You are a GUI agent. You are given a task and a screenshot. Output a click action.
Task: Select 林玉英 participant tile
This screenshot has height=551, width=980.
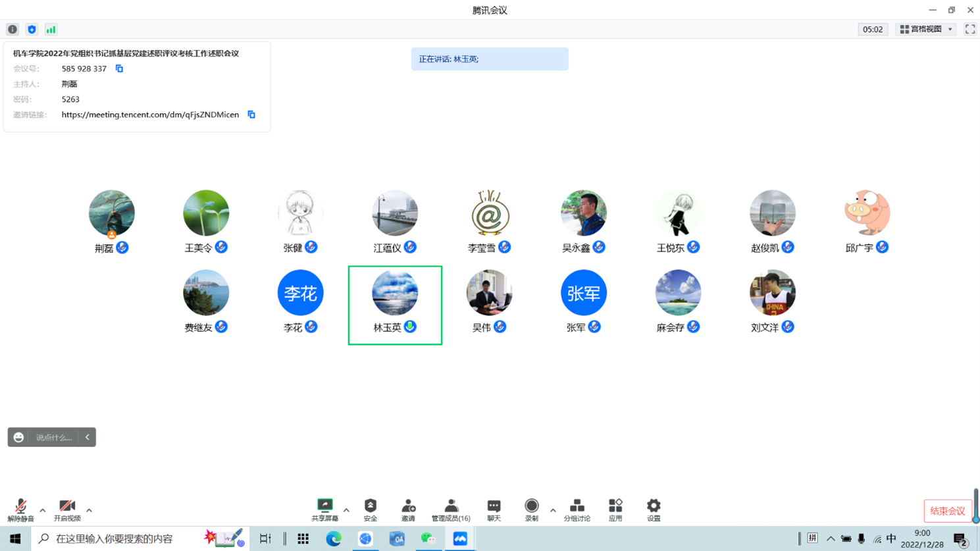[395, 305]
